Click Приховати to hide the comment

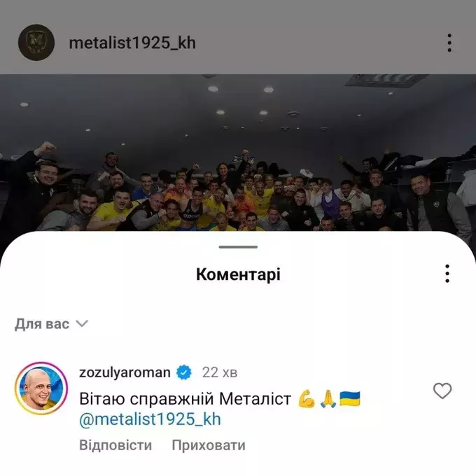tap(209, 445)
